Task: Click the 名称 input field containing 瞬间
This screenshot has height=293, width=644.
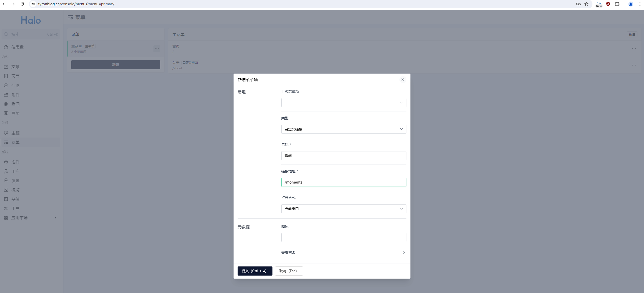Action: pos(343,156)
